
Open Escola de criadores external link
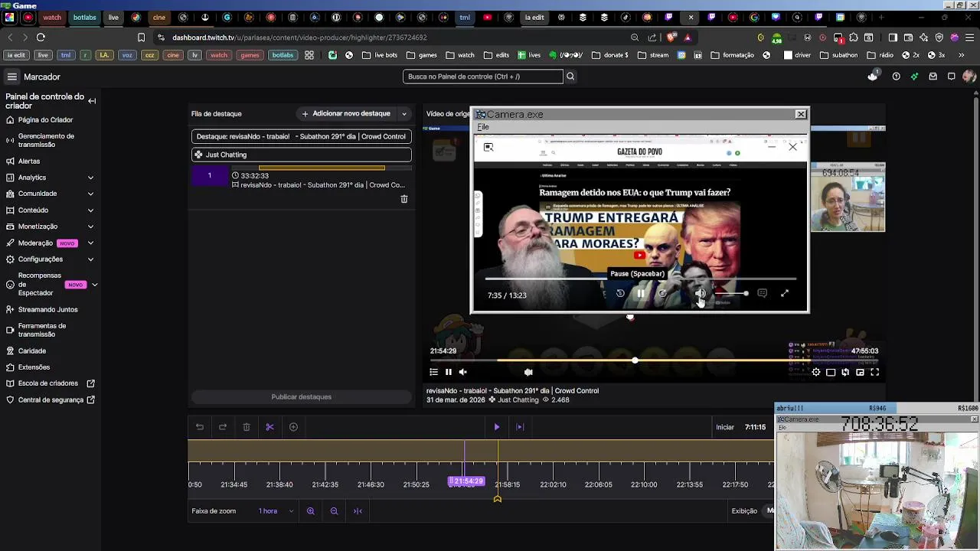(51, 383)
